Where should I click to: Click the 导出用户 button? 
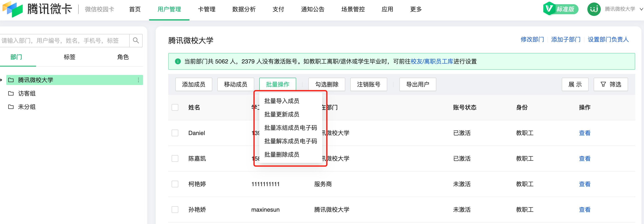click(x=417, y=84)
